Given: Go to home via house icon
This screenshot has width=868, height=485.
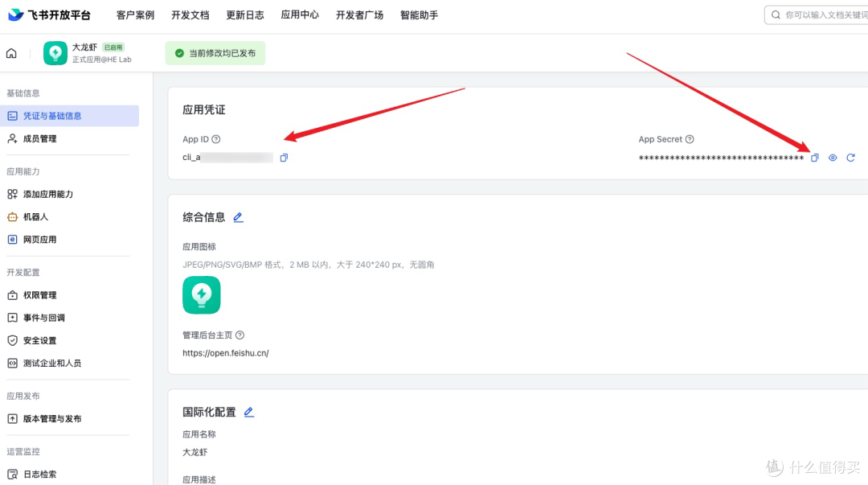Looking at the screenshot, I should 11,53.
